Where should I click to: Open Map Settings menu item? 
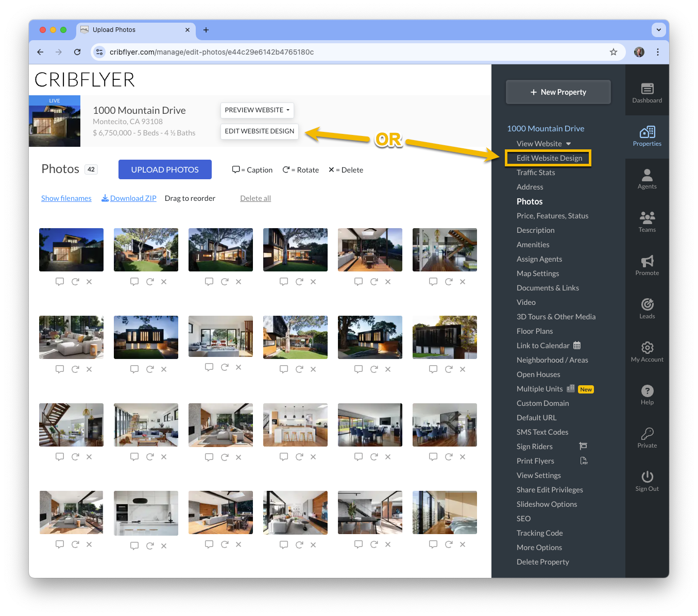(538, 273)
